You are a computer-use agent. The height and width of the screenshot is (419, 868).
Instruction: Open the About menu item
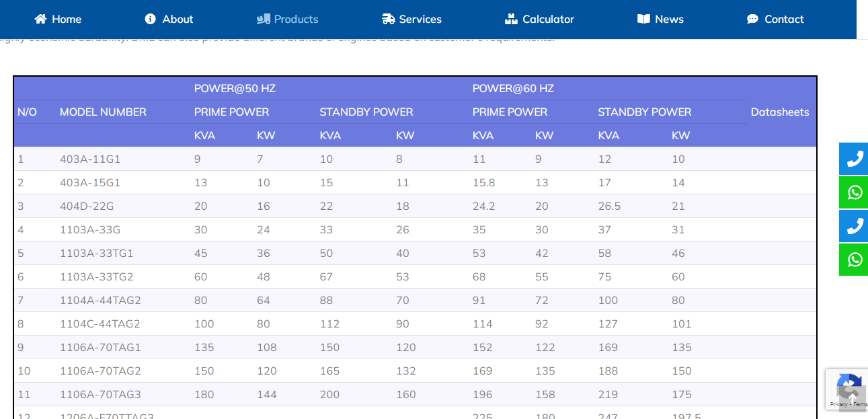(169, 19)
